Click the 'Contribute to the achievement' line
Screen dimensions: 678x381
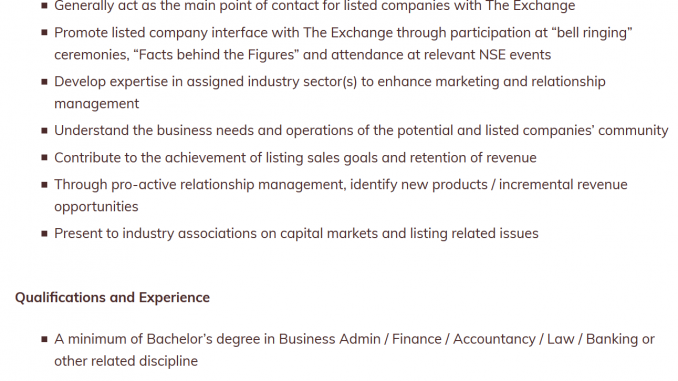(295, 158)
